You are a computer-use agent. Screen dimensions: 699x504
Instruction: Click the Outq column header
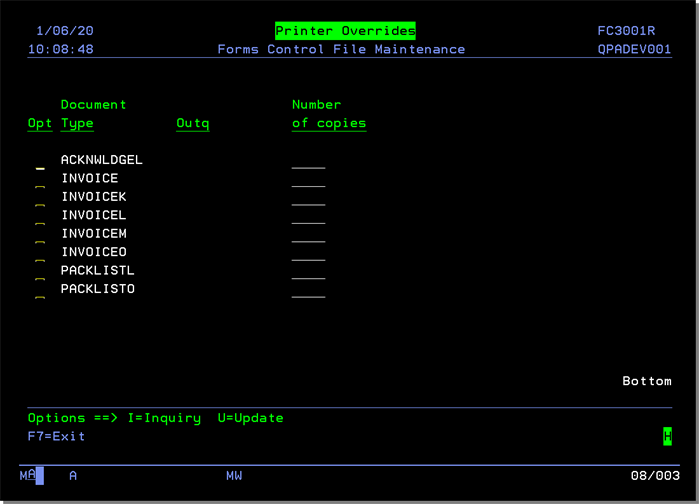[193, 124]
